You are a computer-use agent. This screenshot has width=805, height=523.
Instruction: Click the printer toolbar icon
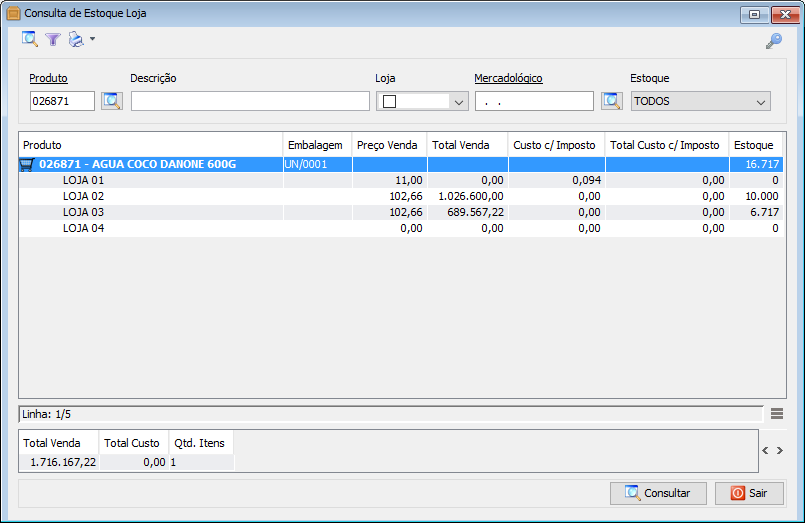[75, 40]
